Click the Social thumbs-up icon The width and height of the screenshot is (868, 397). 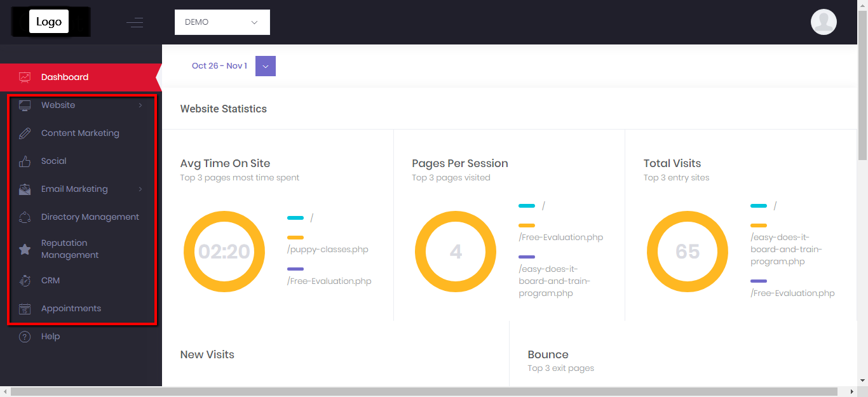click(x=25, y=161)
